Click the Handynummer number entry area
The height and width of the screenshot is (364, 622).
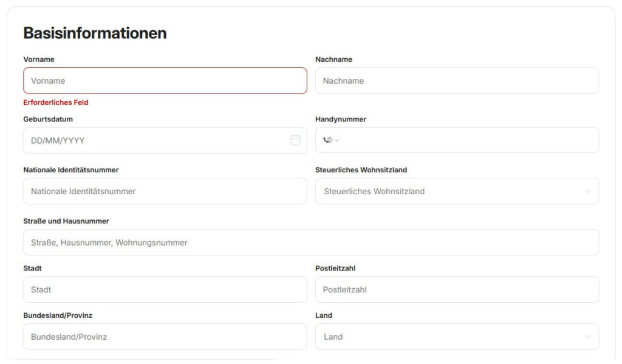tap(468, 140)
